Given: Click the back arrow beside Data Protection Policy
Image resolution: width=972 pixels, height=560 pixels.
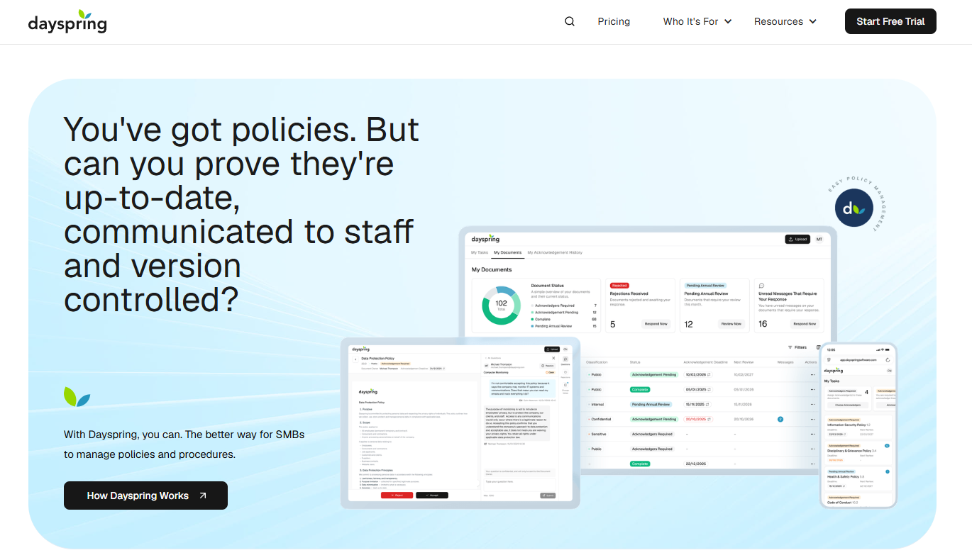Looking at the screenshot, I should tap(355, 359).
